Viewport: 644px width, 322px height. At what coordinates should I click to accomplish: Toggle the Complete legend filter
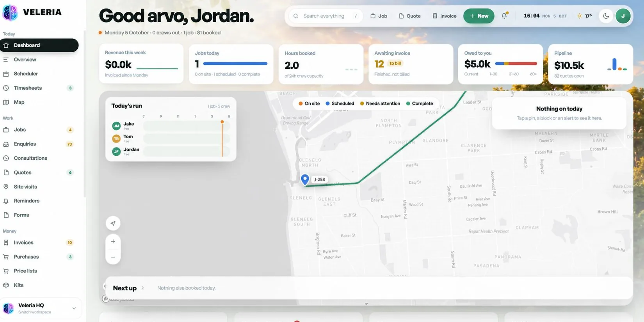pyautogui.click(x=419, y=103)
